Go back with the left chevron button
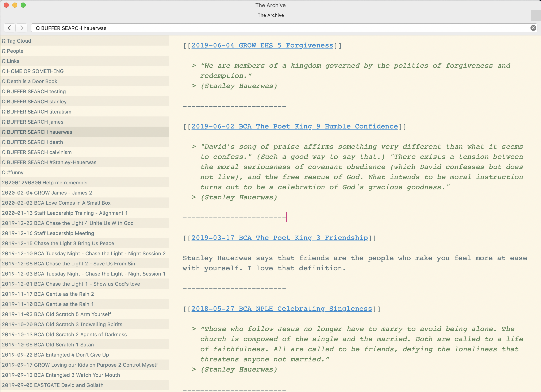The height and width of the screenshot is (392, 541). click(x=9, y=28)
